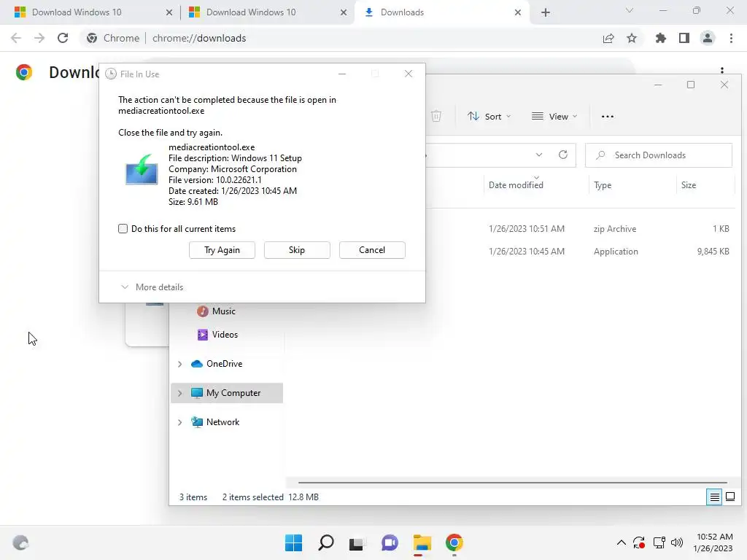Sort by Size column header

[x=689, y=185]
